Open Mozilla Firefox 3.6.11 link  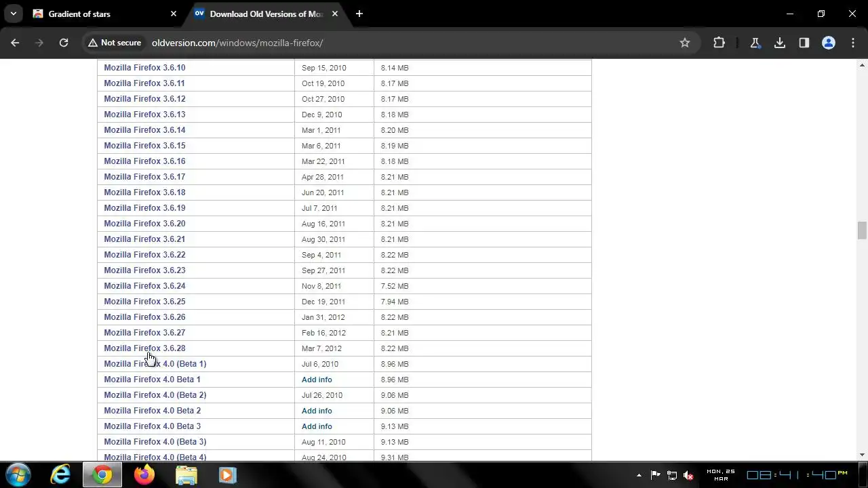(x=144, y=83)
